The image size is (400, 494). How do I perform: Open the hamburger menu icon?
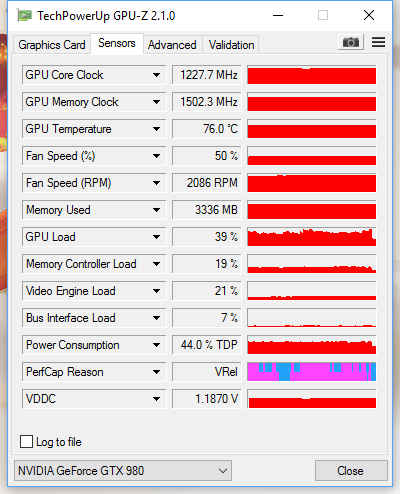pos(378,42)
